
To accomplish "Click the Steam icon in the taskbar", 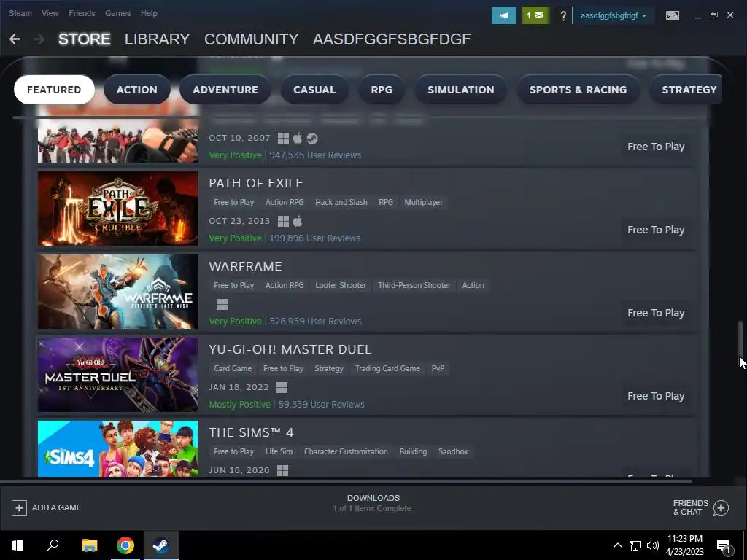I will coord(161,545).
